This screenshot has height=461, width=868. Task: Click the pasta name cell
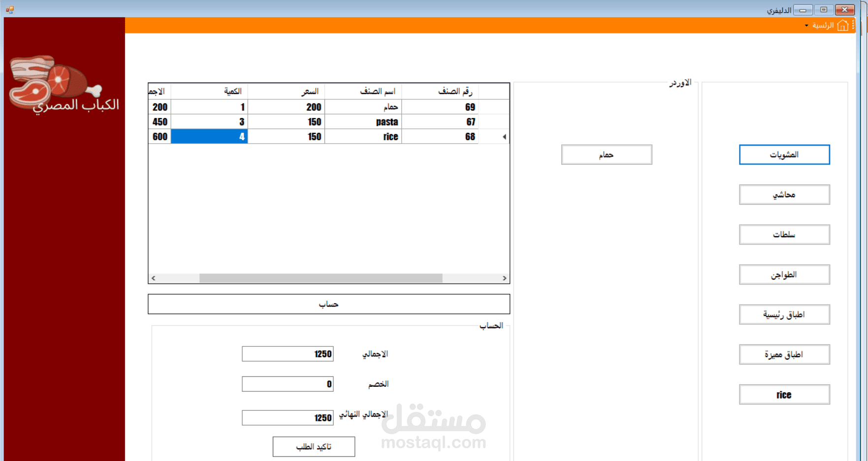coord(363,122)
